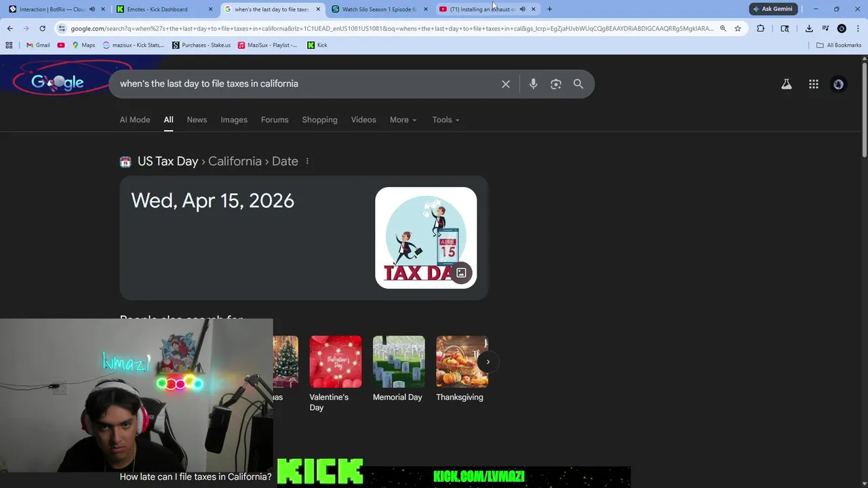
Task: Select the All results tab
Action: tap(168, 120)
